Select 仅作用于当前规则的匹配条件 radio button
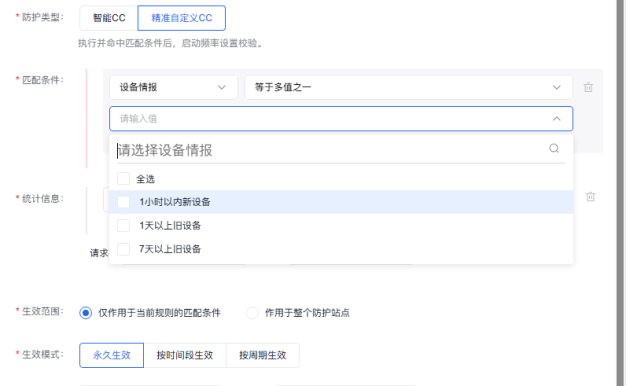Viewport: 626px width, 386px height. (85, 313)
